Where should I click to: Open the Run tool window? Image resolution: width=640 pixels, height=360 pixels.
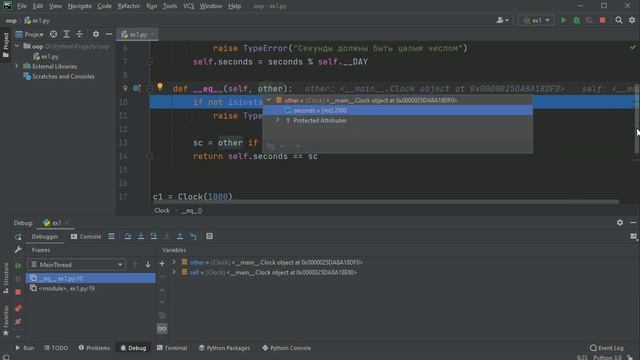tap(24, 348)
